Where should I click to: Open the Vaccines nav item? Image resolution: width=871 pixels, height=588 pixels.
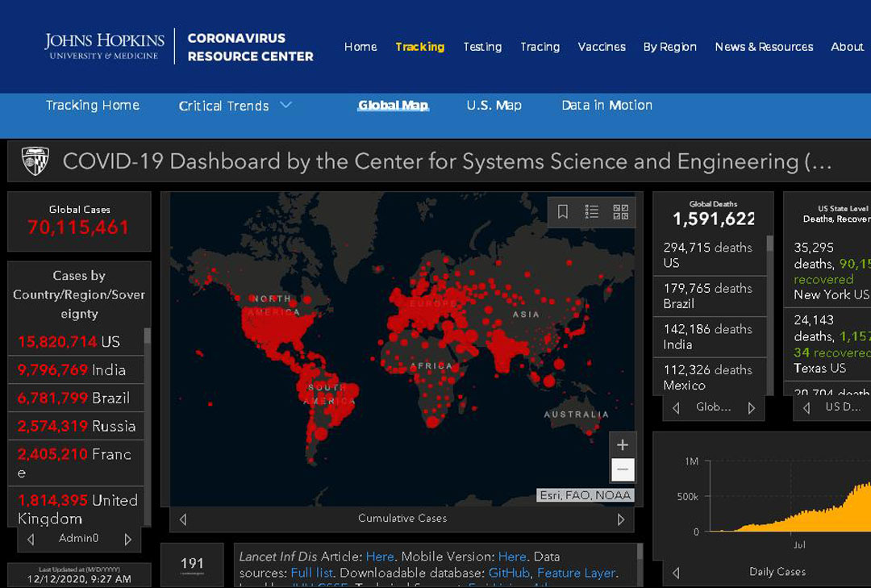[x=602, y=47]
